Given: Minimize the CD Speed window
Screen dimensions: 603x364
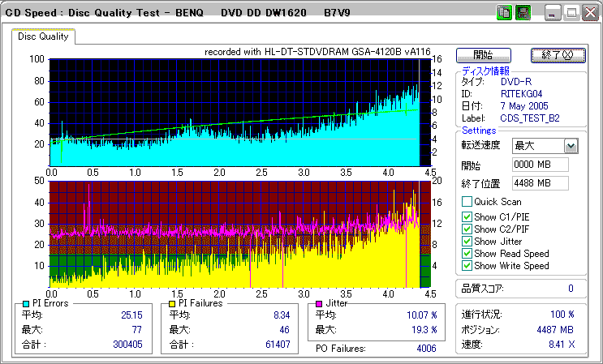Looking at the screenshot, I should point(553,13).
